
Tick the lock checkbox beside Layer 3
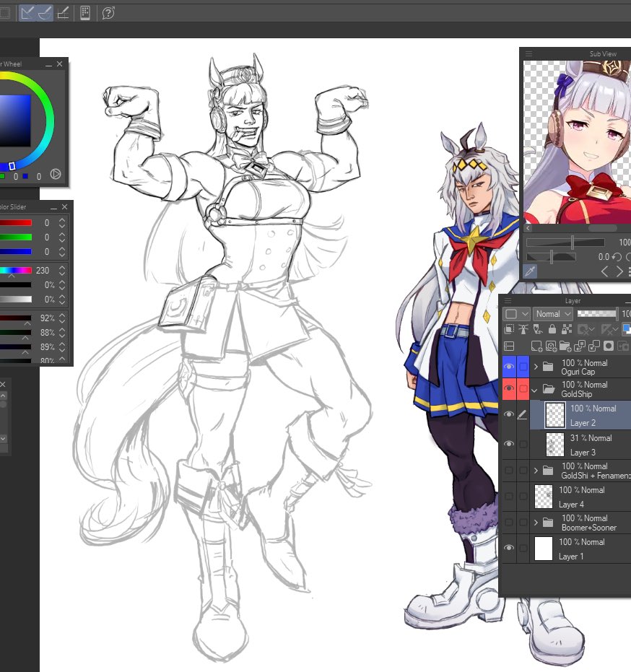(x=523, y=444)
